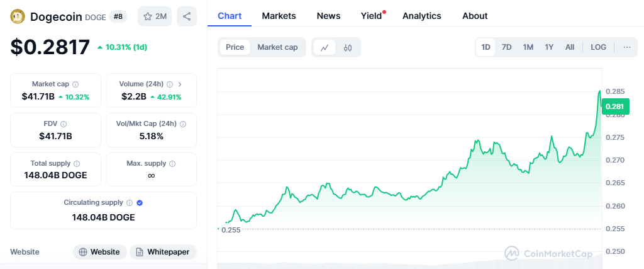Expand Volume (24h) details chevron
This screenshot has width=644, height=269.
[180, 84]
